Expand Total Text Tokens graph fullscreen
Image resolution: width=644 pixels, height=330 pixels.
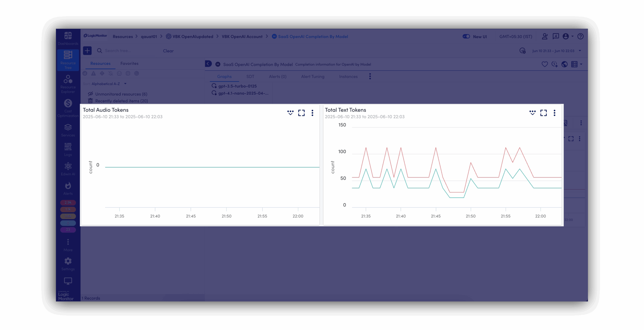(x=543, y=113)
